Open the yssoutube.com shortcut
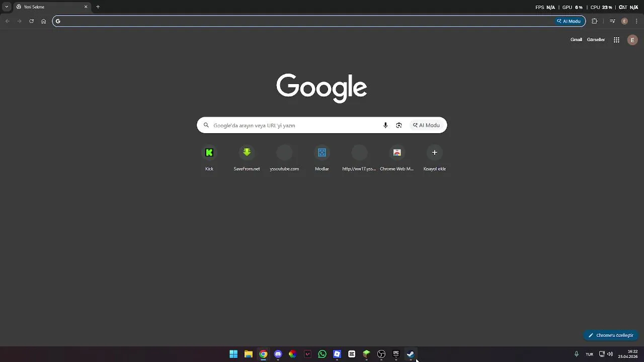 tap(284, 158)
